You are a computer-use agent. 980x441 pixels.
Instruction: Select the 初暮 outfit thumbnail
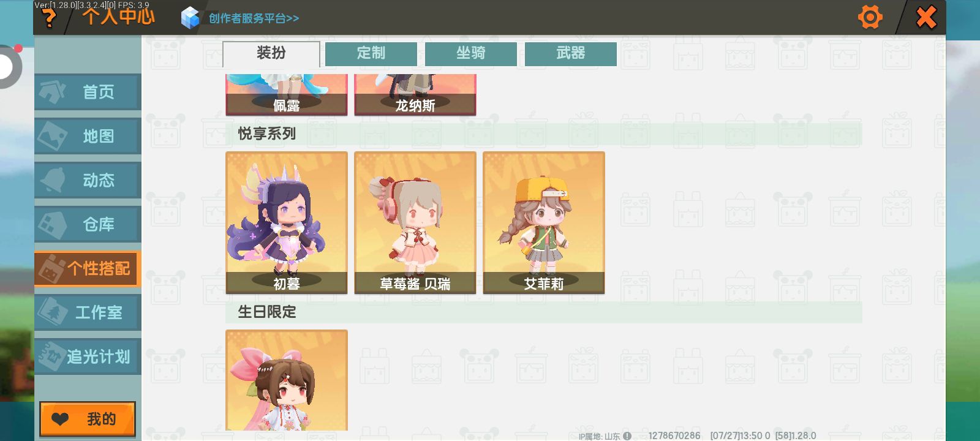tap(287, 223)
